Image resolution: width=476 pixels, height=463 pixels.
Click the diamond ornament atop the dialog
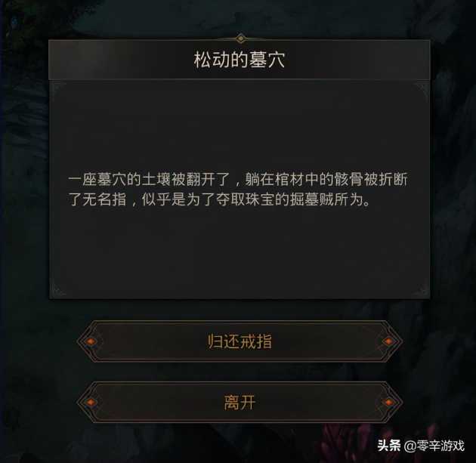pos(240,39)
